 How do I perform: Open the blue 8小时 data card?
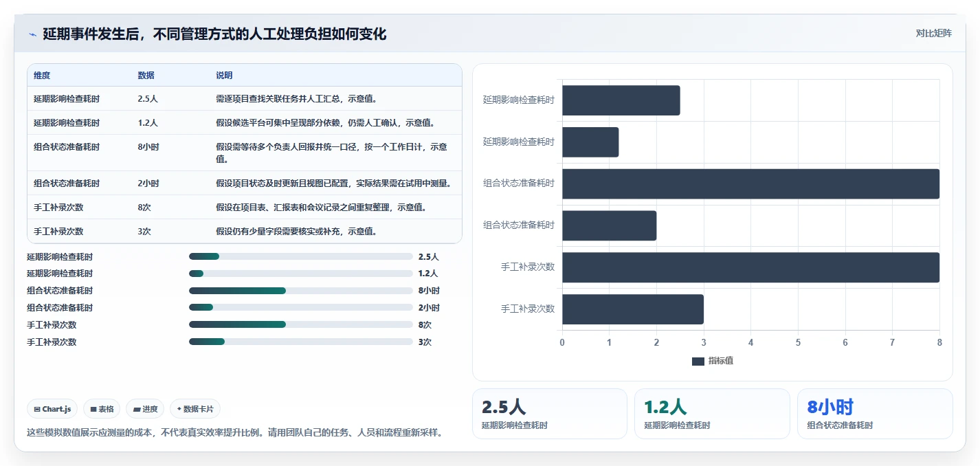click(x=875, y=414)
